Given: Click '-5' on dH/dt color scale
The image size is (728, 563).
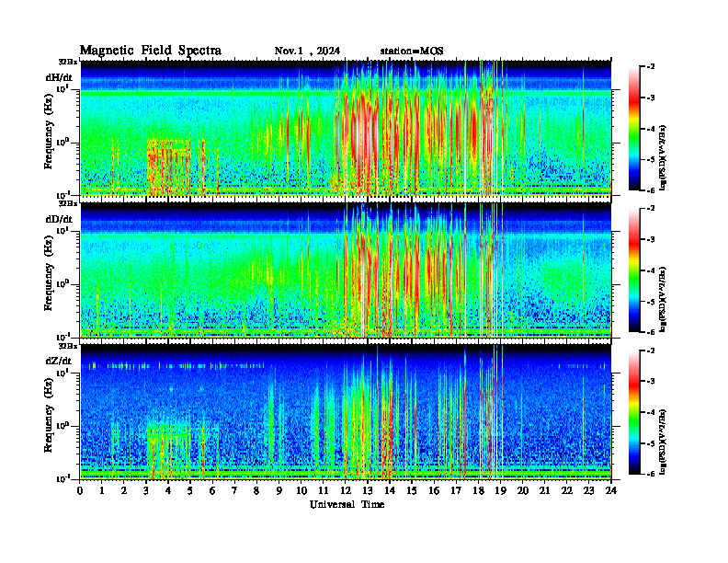Looking at the screenshot, I should (651, 160).
